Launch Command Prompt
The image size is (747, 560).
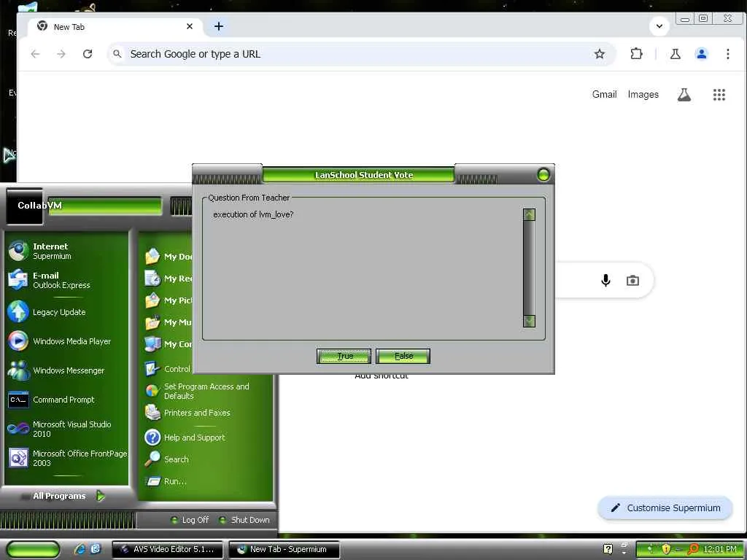click(52, 400)
